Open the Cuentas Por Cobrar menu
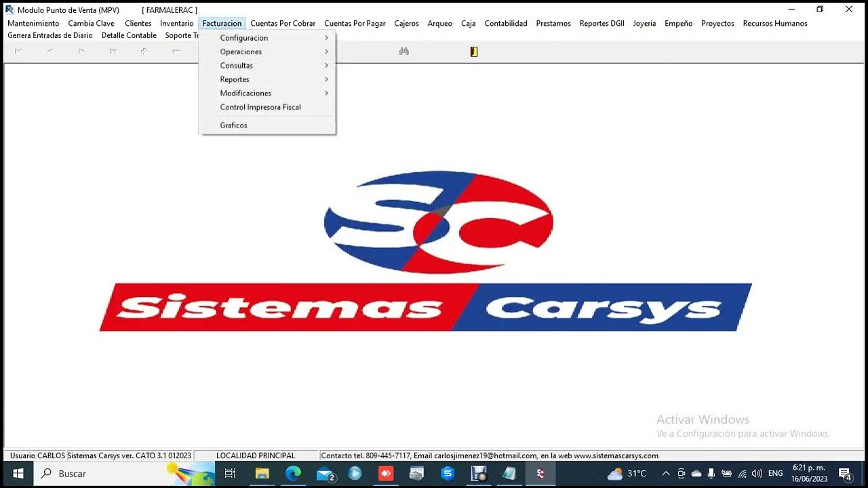The height and width of the screenshot is (488, 868). (283, 23)
